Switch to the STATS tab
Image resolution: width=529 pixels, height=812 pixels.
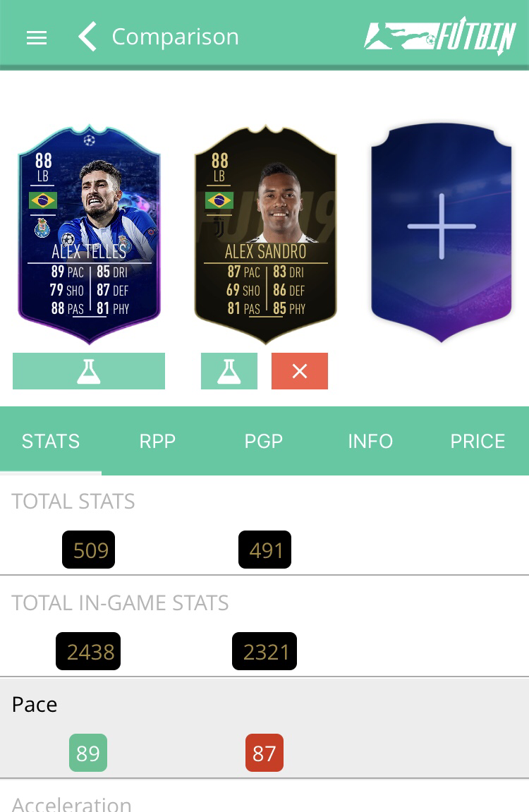[x=51, y=441]
